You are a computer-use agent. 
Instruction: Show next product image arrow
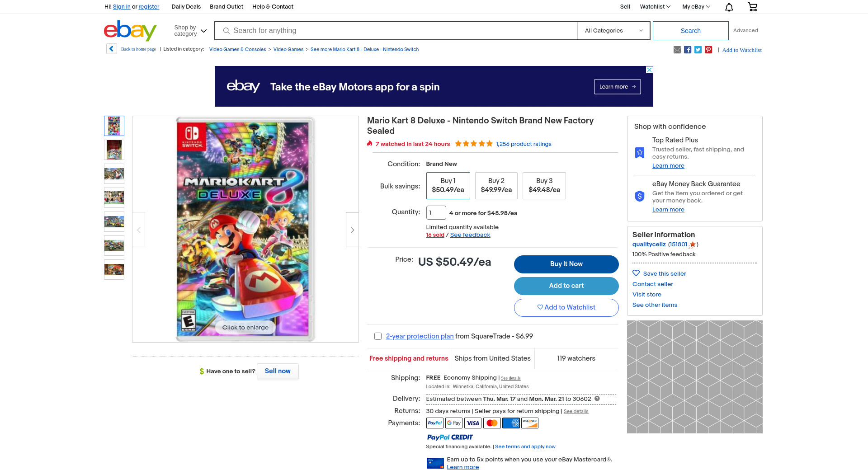[x=352, y=230]
